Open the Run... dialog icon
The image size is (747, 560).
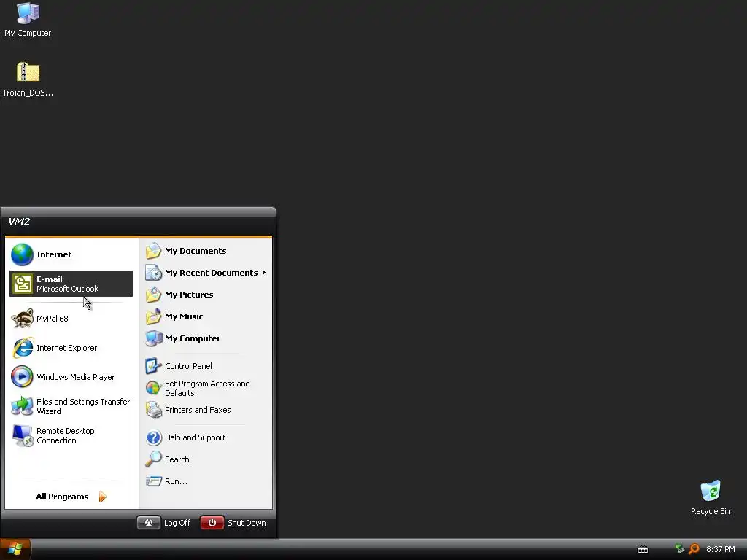point(153,481)
